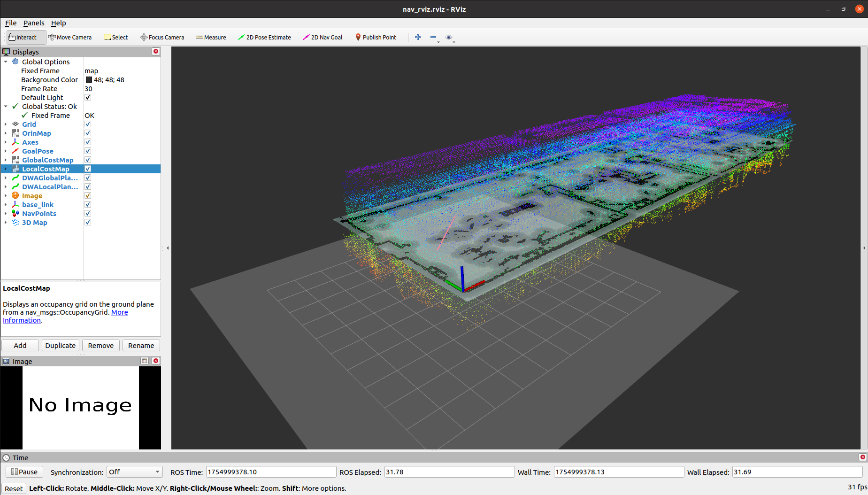Click the blue plus add-tool icon

coord(418,37)
